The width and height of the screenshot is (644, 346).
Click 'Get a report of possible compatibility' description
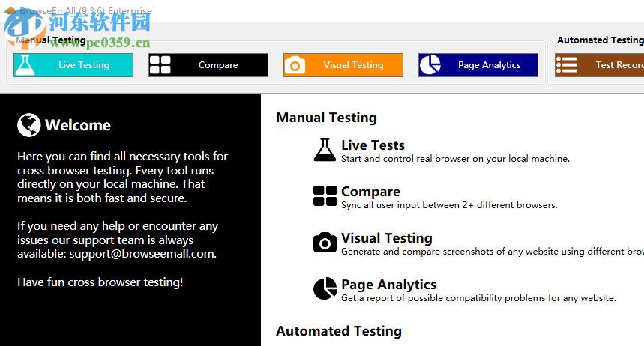(478, 297)
